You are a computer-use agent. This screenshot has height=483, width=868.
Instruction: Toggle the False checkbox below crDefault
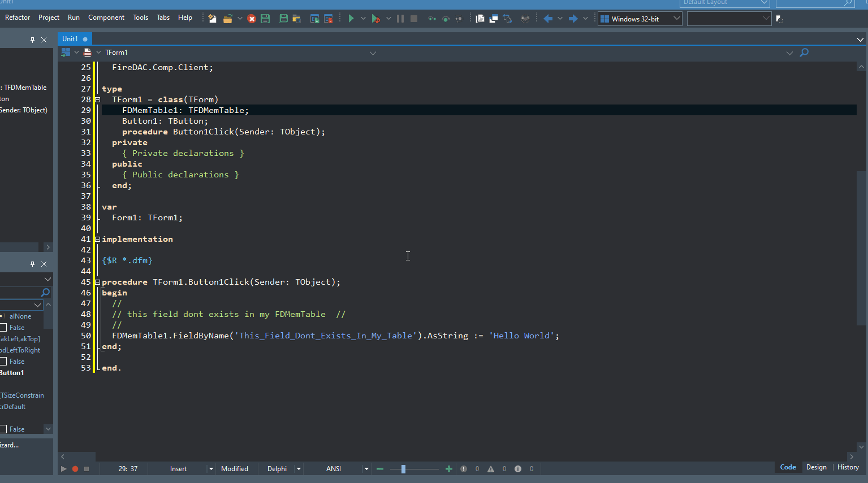click(x=3, y=429)
